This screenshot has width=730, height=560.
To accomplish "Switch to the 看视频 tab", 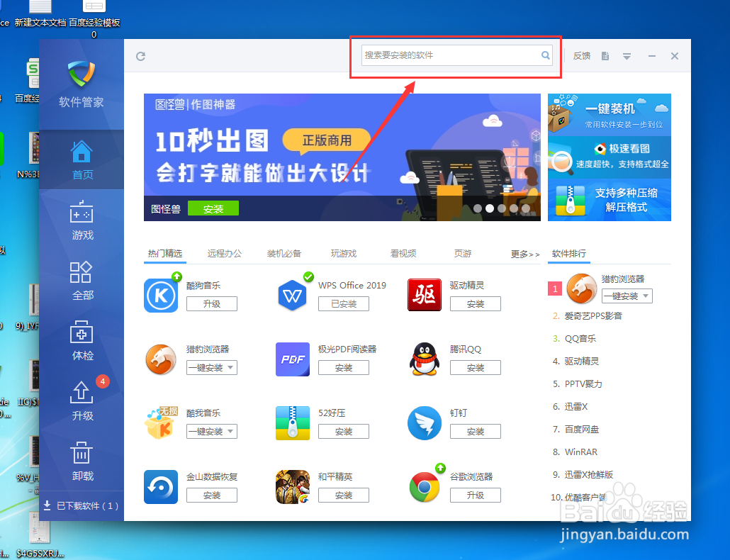I will [403, 253].
